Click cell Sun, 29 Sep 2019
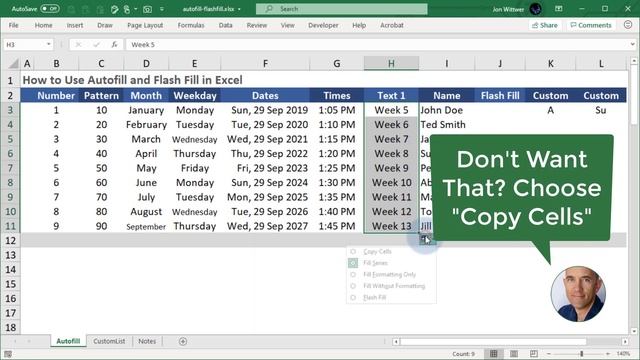Image resolution: width=640 pixels, height=360 pixels. (265, 110)
